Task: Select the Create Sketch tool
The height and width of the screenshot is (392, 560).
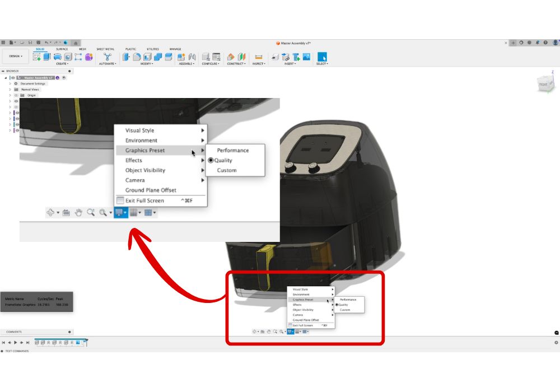Action: [x=37, y=57]
